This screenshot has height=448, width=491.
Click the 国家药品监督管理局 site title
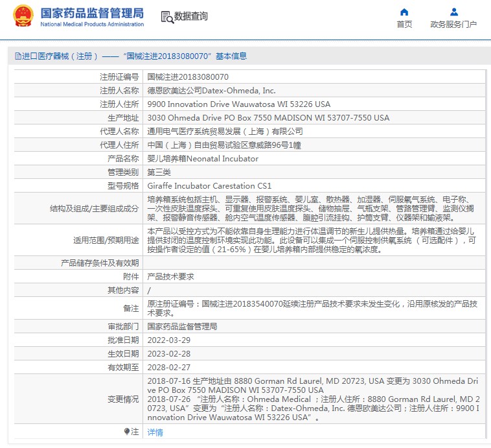click(92, 13)
